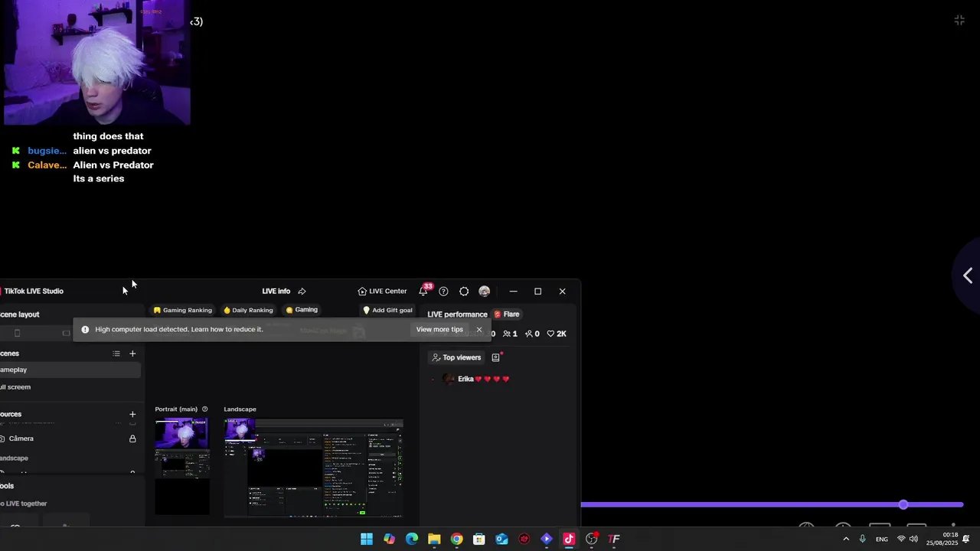Choose the landscape scene layout icon
The image size is (980, 551).
pyautogui.click(x=66, y=333)
